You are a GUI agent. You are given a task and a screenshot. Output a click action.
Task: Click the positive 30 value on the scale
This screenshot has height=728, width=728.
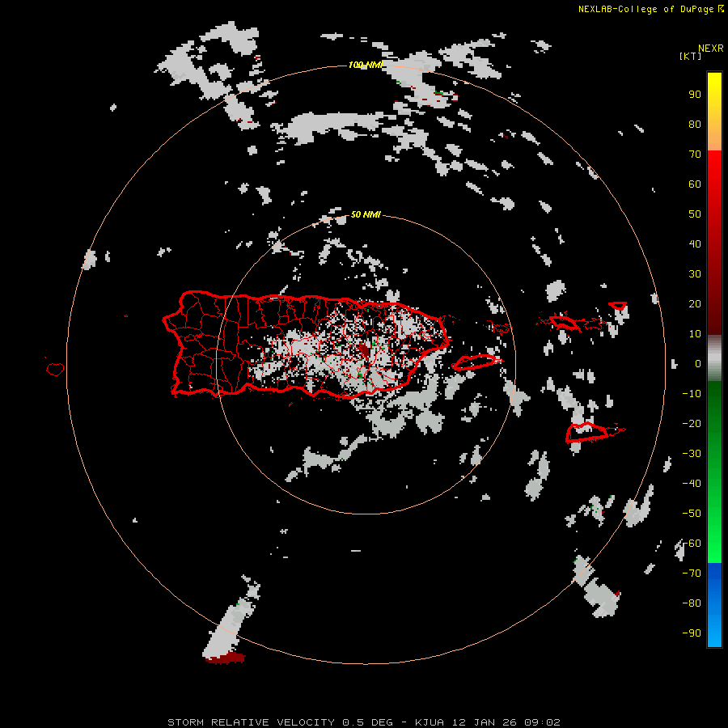(695, 274)
